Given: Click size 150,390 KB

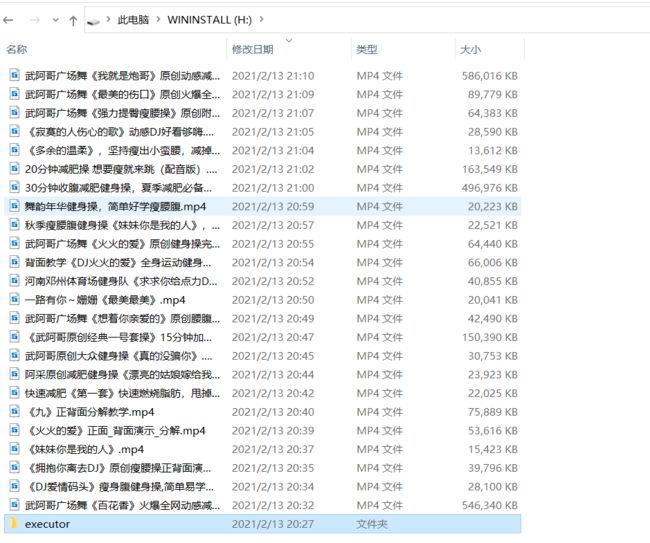Looking at the screenshot, I should (490, 337).
